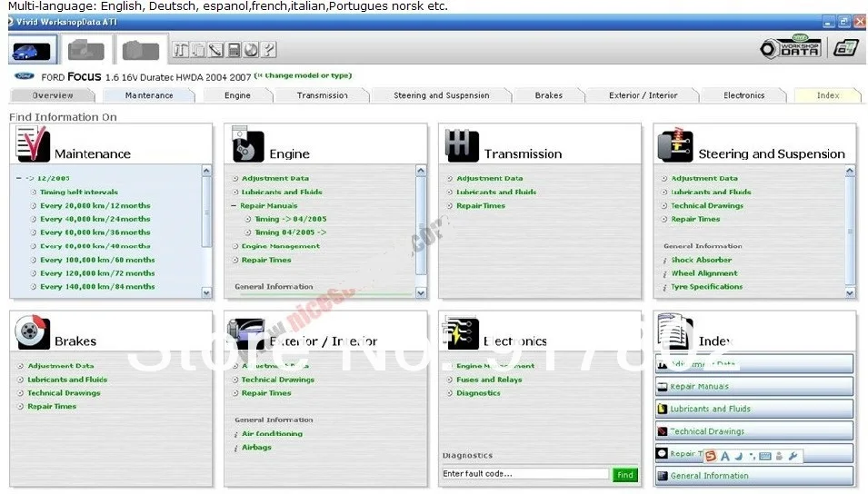Viewport: 868px width, 494px height.
Task: Click the Brakes disc panel icon
Action: click(32, 332)
